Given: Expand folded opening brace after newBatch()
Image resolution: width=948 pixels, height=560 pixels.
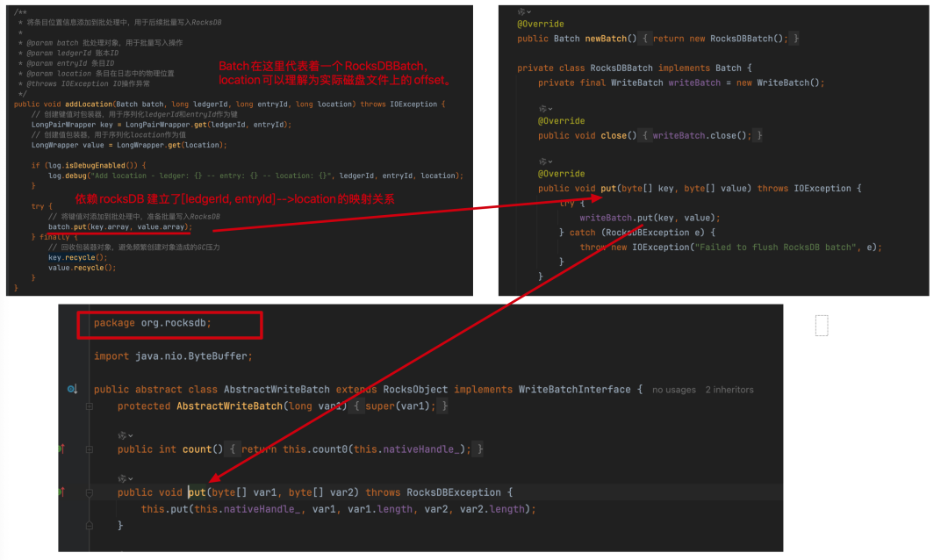Looking at the screenshot, I should 644,39.
